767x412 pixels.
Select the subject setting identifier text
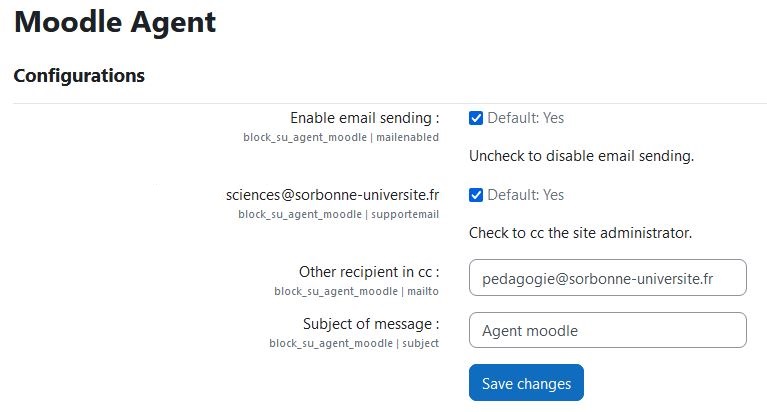pos(420,343)
